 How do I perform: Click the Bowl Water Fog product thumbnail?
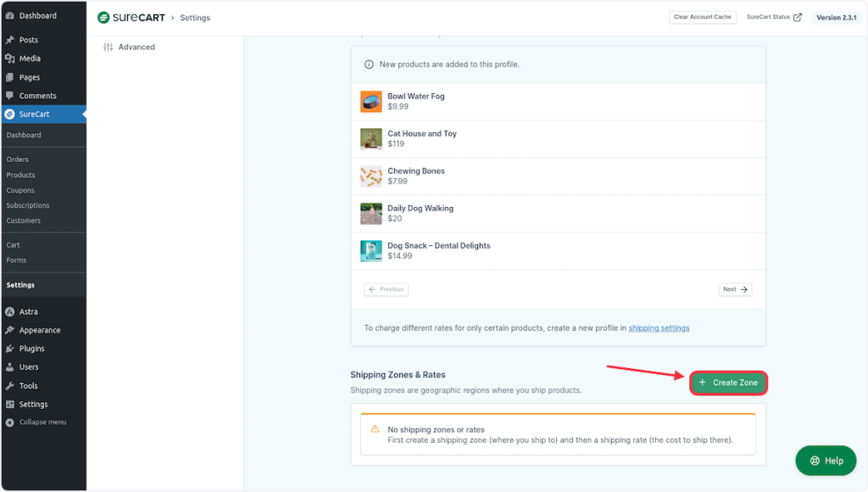tap(370, 101)
